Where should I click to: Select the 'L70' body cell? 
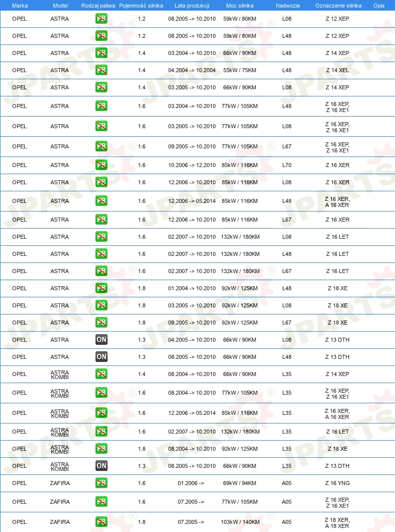click(x=287, y=165)
